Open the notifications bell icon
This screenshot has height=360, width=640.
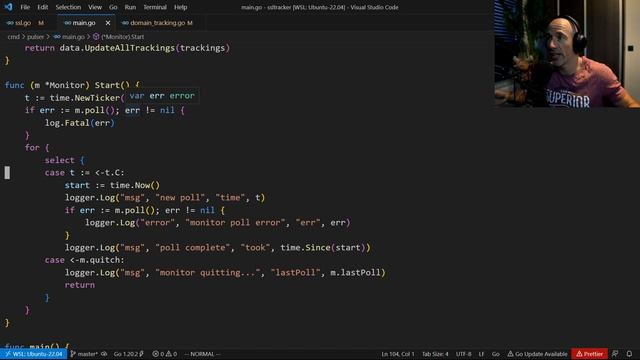point(629,354)
